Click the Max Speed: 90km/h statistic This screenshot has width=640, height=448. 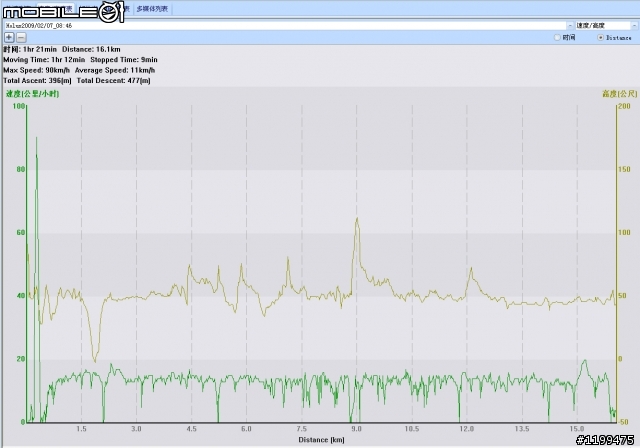37,70
